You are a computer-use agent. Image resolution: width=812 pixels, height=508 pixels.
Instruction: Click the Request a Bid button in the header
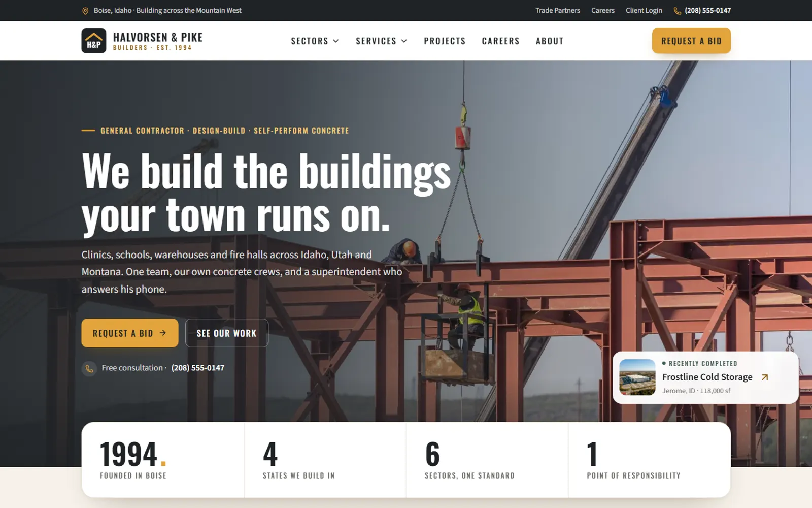691,41
